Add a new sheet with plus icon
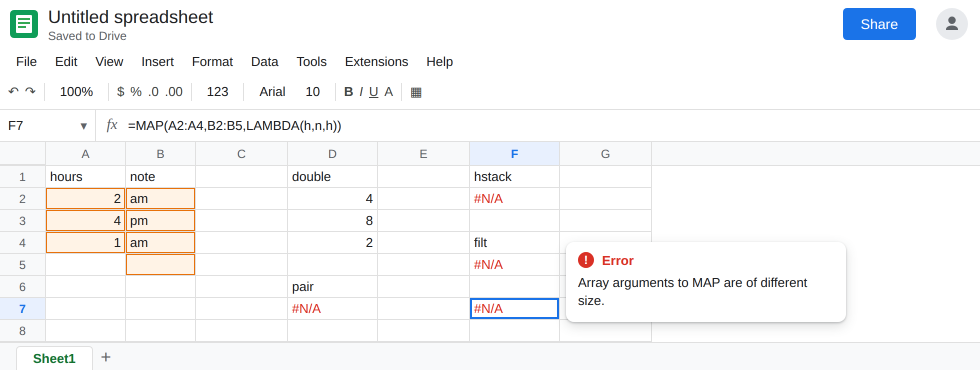 pyautogui.click(x=106, y=357)
